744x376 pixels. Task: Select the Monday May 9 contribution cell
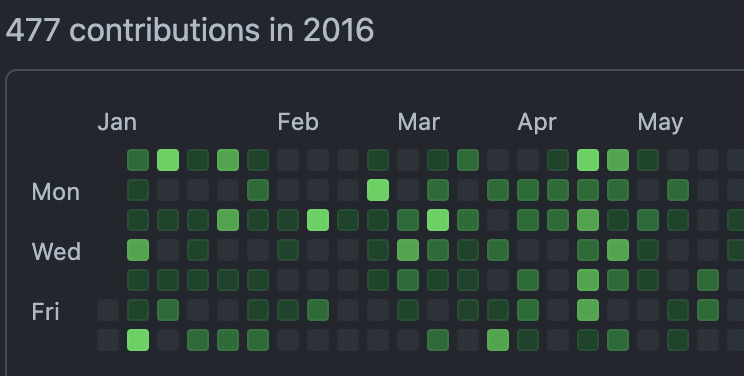(x=678, y=190)
